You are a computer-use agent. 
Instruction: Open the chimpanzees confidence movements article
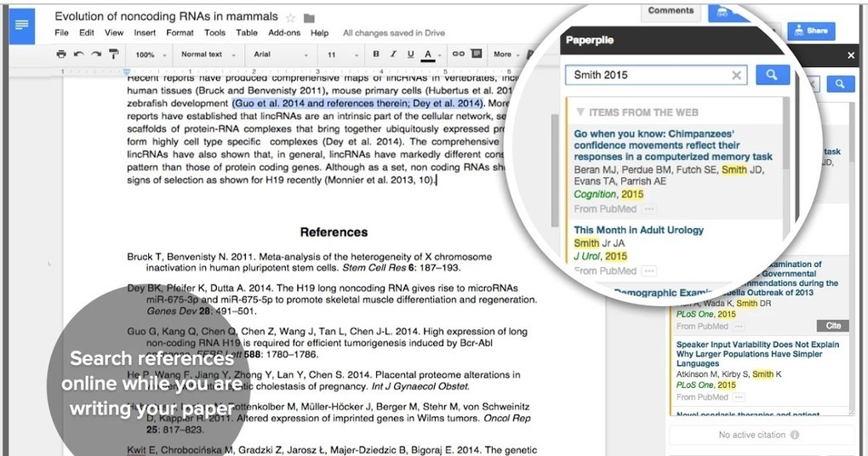[672, 145]
